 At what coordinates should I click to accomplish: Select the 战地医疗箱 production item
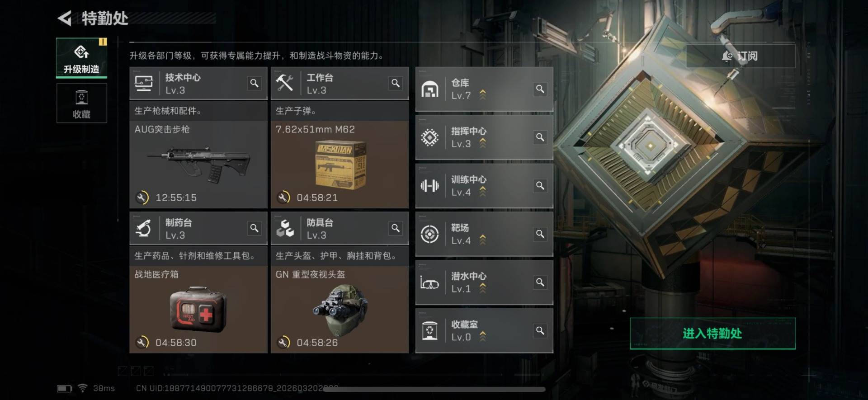[x=198, y=310]
